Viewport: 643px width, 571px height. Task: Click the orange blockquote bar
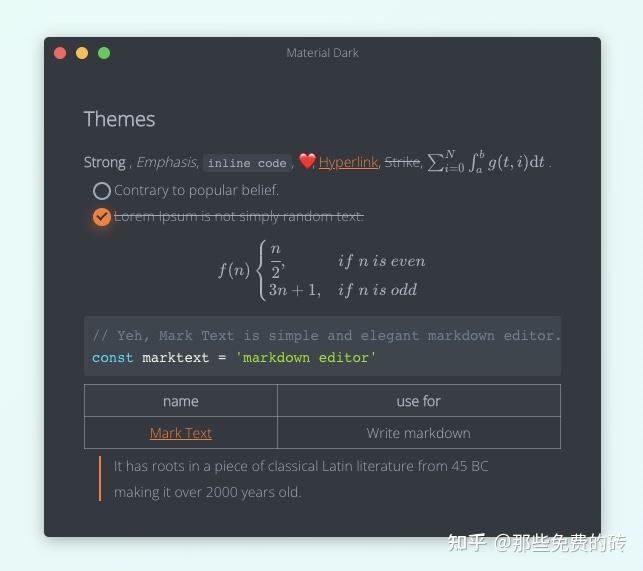point(100,479)
